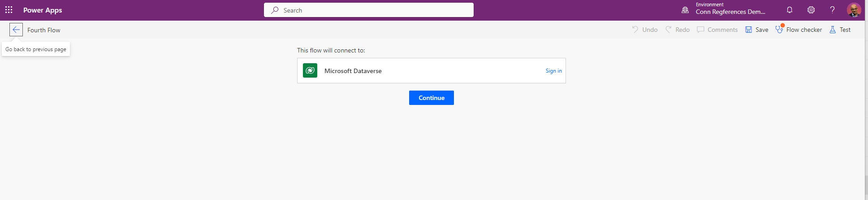Click Test in the command bar
The width and height of the screenshot is (868, 200).
(x=840, y=30)
